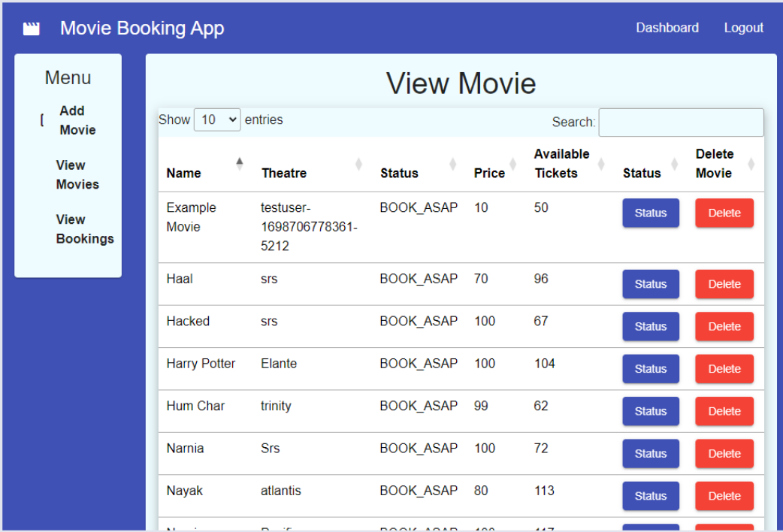
Task: Open Add Movie from the menu
Action: (77, 120)
